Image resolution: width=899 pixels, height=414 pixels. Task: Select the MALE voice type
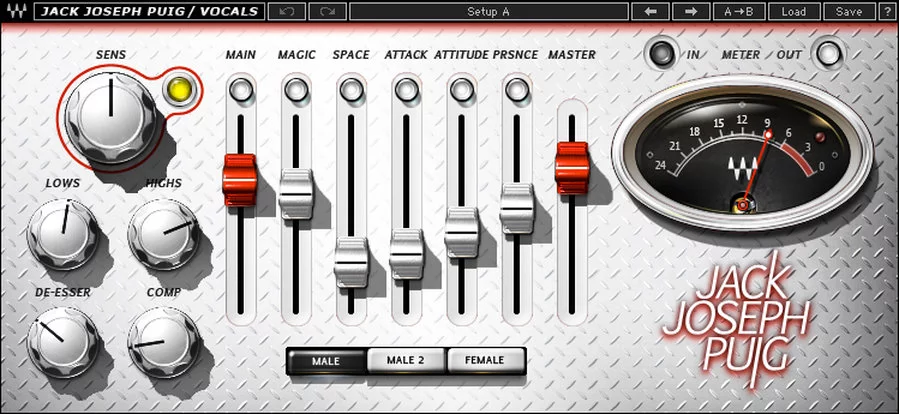(x=326, y=361)
